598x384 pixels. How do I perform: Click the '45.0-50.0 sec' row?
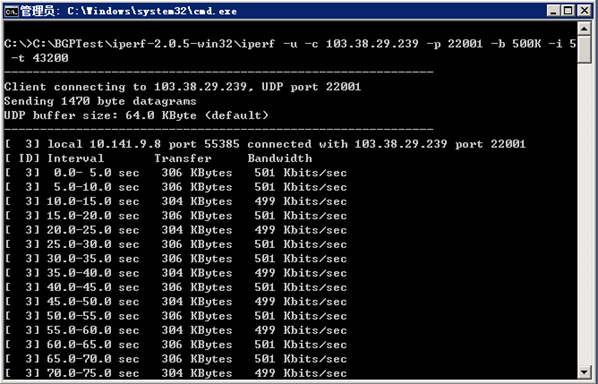176,302
